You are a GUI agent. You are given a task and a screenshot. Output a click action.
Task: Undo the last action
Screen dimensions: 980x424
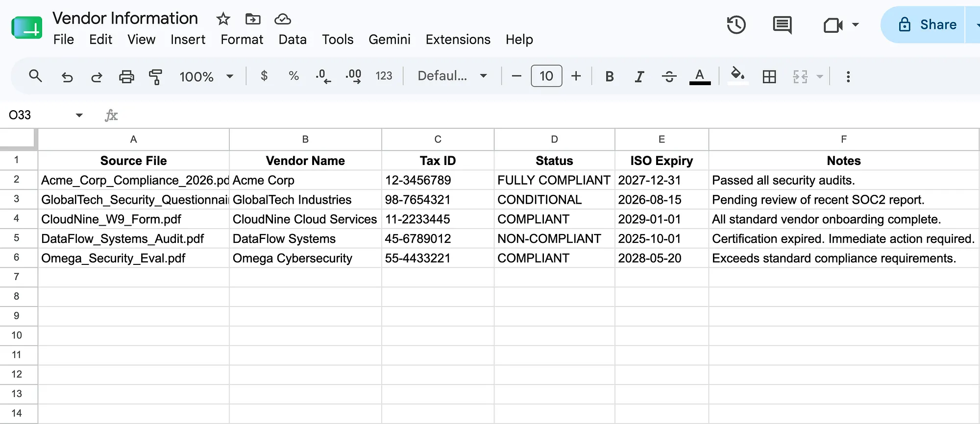click(67, 76)
